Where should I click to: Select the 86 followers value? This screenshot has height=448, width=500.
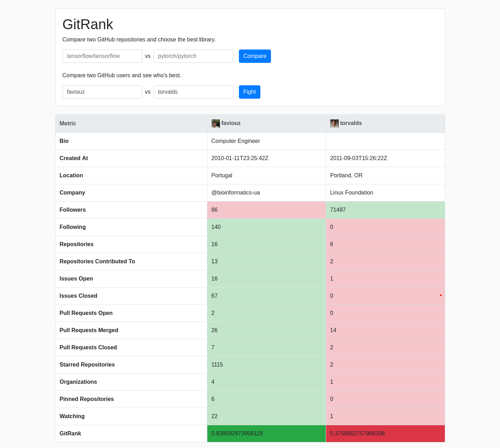point(214,210)
